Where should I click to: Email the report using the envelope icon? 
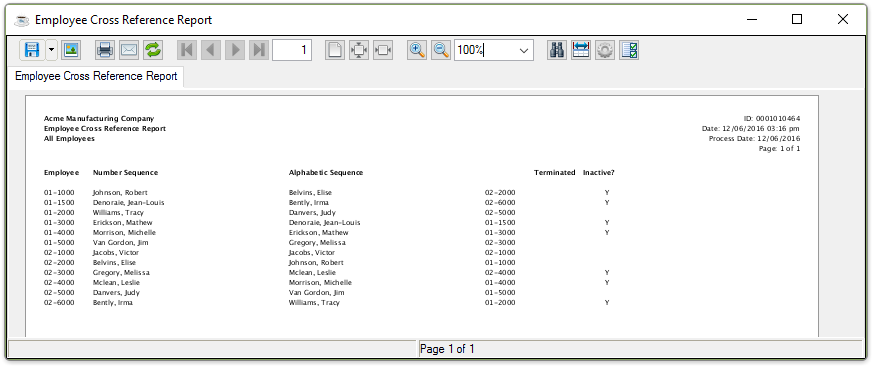(x=128, y=50)
